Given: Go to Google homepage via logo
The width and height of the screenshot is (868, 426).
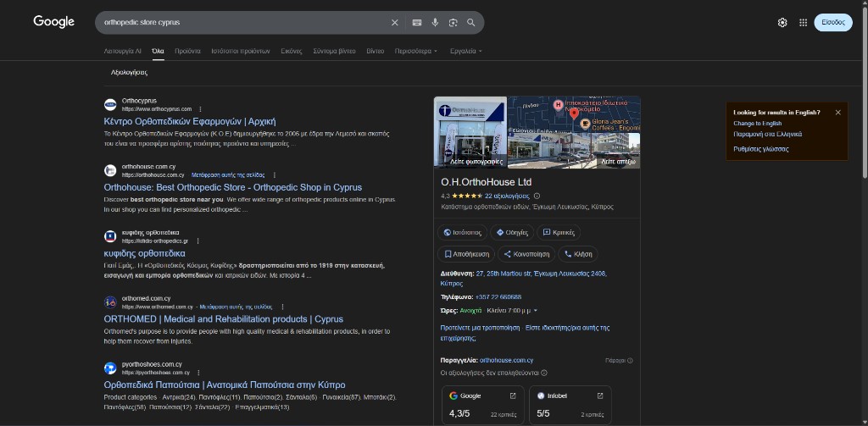Looking at the screenshot, I should coord(53,22).
